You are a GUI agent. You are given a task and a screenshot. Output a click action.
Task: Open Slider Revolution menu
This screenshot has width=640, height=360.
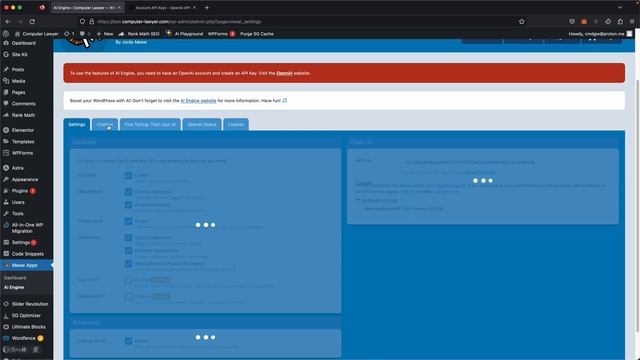click(29, 304)
